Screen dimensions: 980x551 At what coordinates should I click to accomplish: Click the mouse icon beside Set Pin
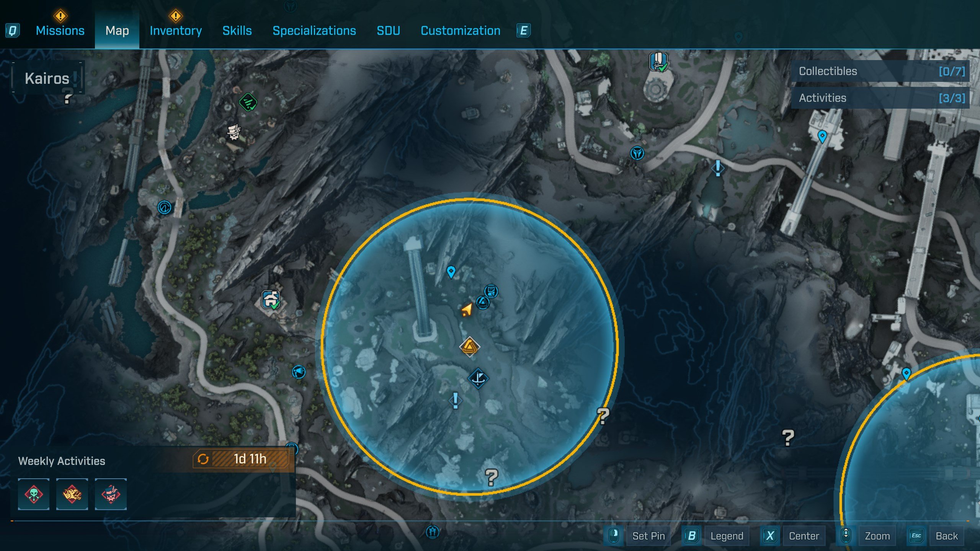[x=614, y=535]
